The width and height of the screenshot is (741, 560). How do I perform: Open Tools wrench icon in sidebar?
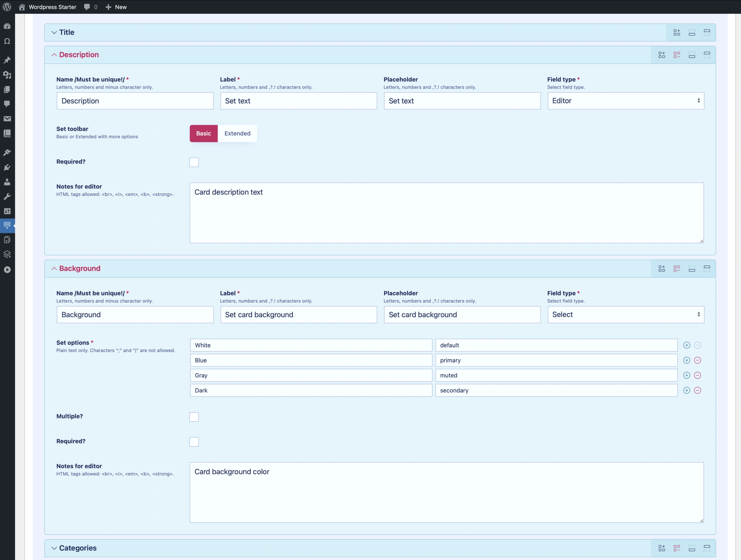point(7,197)
